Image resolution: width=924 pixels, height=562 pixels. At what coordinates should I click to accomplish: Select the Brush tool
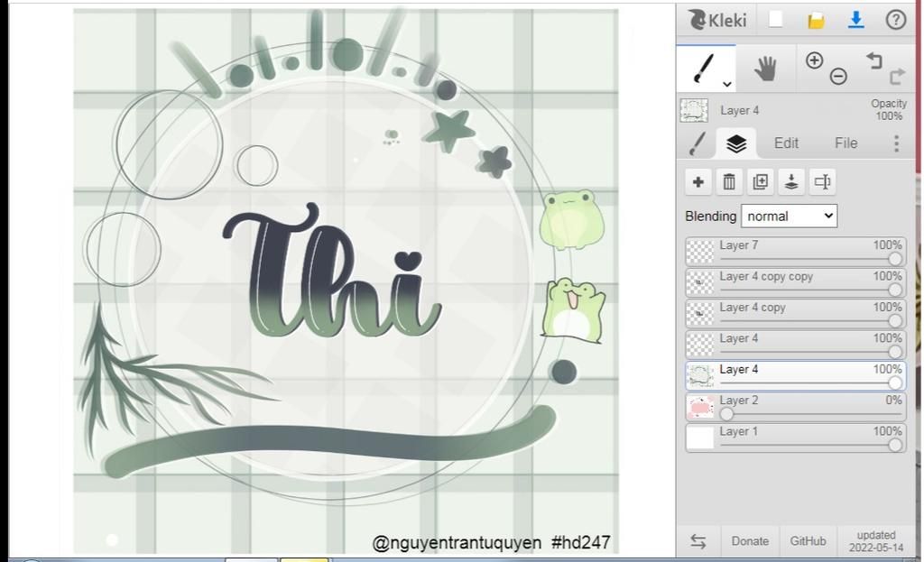point(706,69)
